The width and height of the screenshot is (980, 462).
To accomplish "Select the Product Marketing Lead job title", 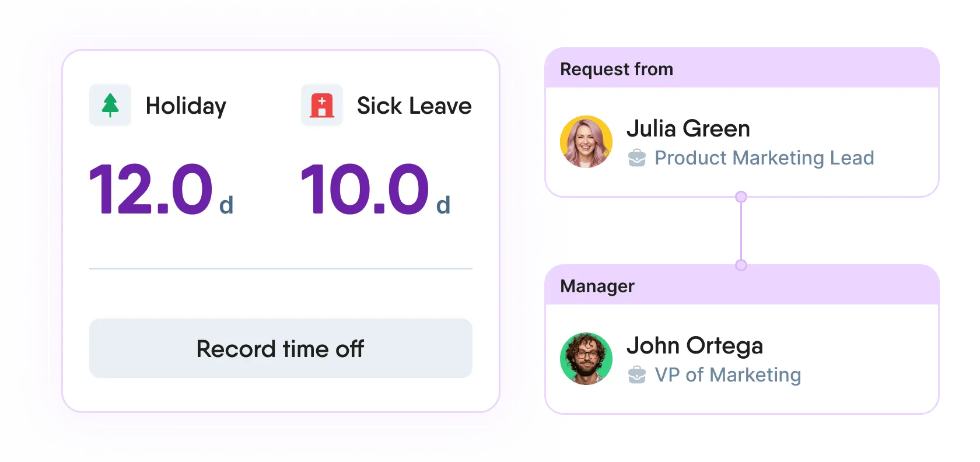I will tap(764, 158).
